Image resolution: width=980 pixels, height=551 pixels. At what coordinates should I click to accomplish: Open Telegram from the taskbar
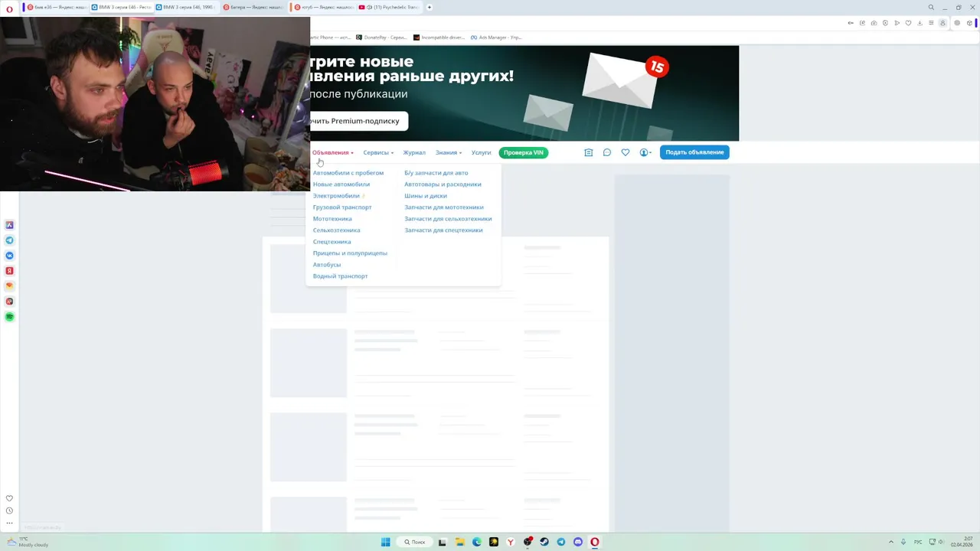(x=561, y=542)
